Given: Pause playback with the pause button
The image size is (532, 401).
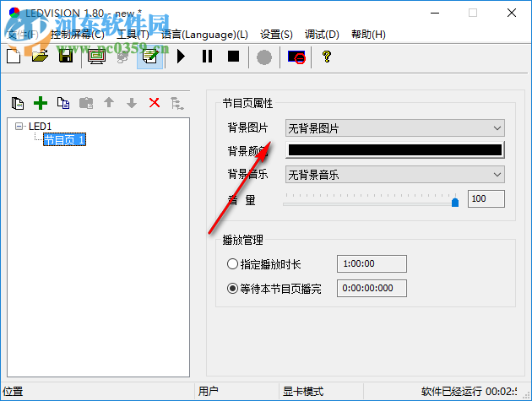Looking at the screenshot, I should pos(207,57).
